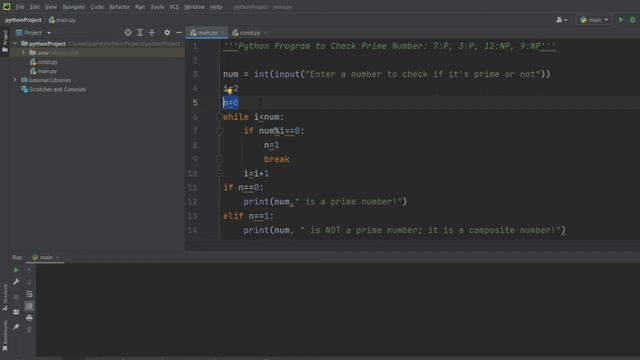Open the Tools menu

[x=157, y=7]
